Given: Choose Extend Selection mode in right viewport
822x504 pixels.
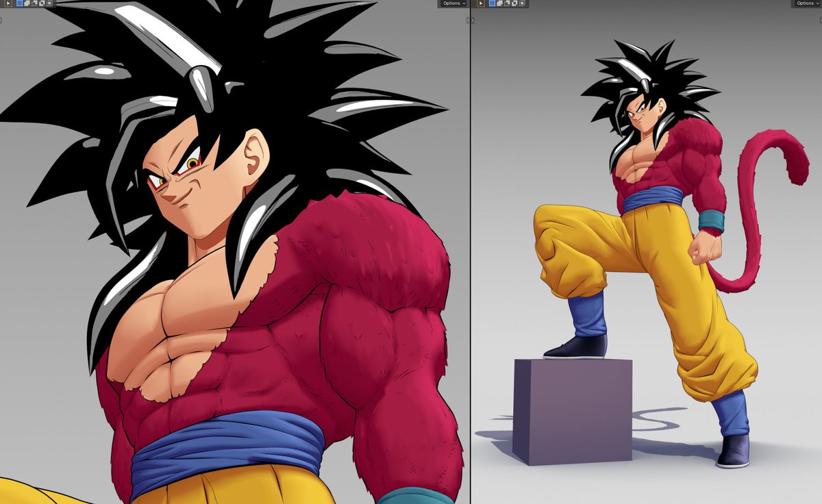Looking at the screenshot, I should pyautogui.click(x=500, y=3).
